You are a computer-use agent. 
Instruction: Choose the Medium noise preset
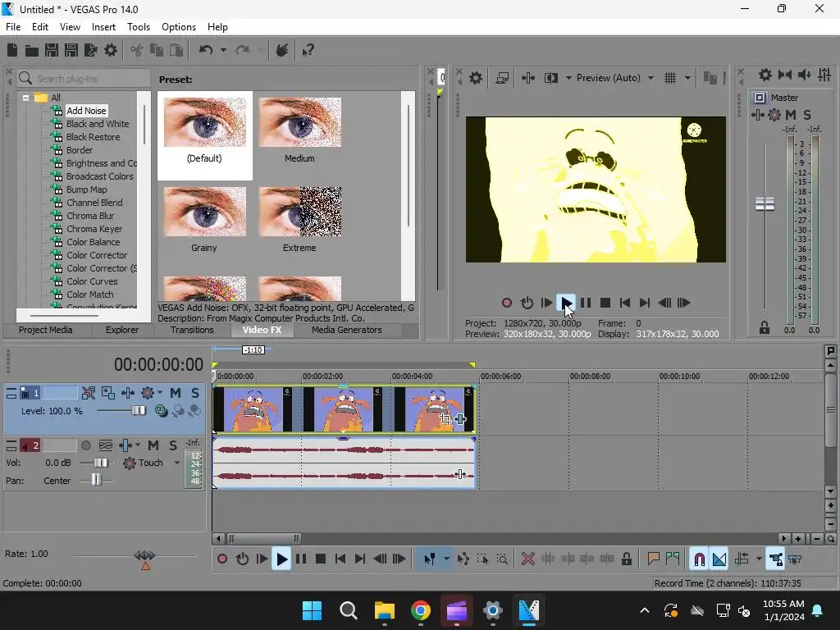pos(299,130)
